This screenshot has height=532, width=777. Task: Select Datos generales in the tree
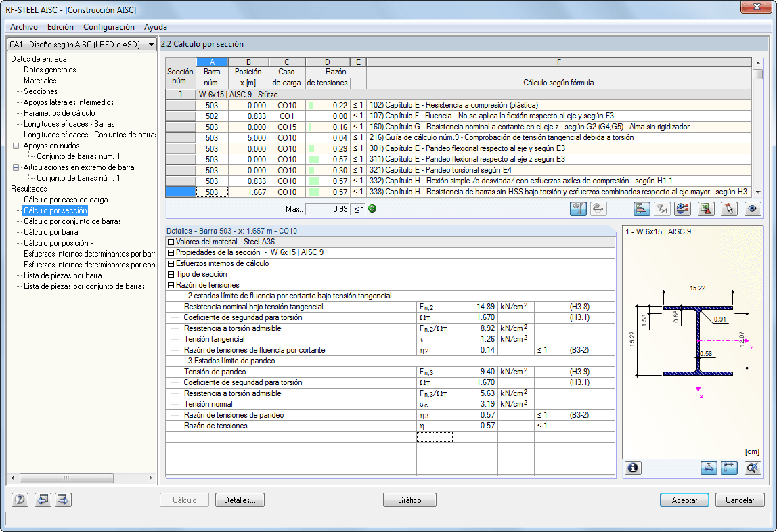[x=50, y=70]
